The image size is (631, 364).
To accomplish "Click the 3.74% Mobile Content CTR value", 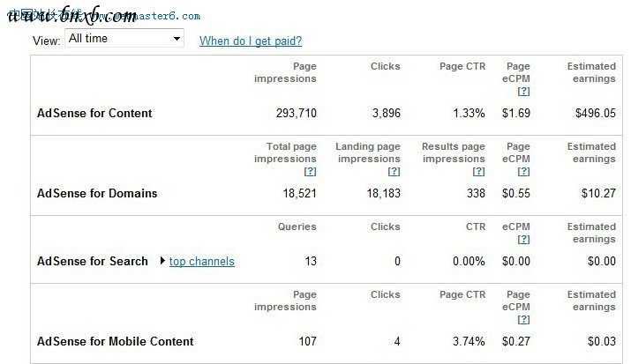I will tap(465, 341).
